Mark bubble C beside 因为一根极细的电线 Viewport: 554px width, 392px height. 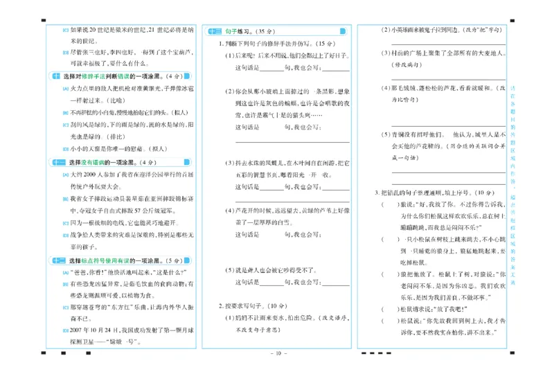(65, 224)
